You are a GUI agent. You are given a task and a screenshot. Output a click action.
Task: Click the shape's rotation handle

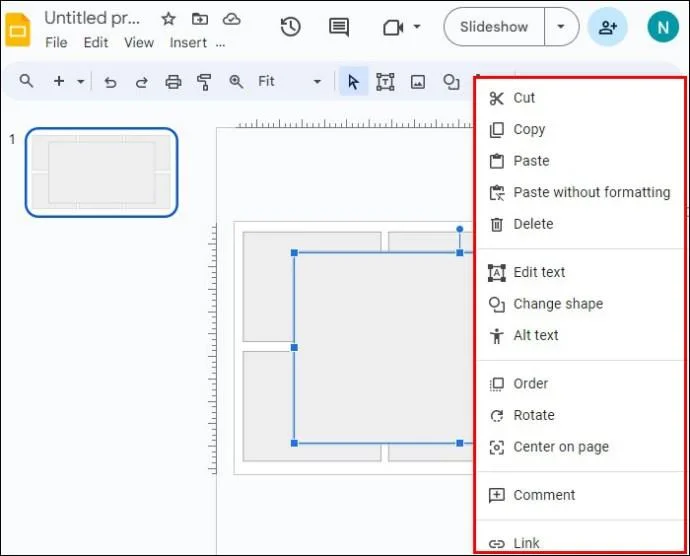459,229
